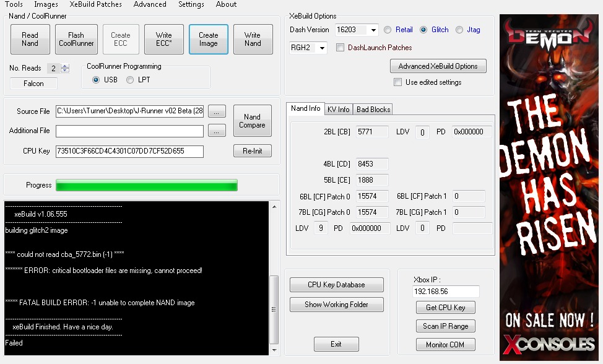Click the CPU Key input field

click(x=129, y=152)
